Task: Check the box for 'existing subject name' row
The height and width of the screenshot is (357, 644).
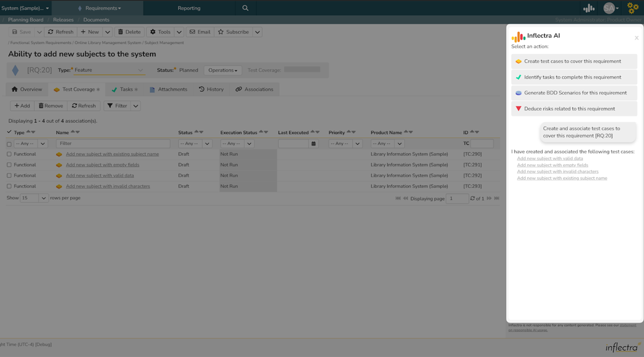Action: (x=9, y=154)
